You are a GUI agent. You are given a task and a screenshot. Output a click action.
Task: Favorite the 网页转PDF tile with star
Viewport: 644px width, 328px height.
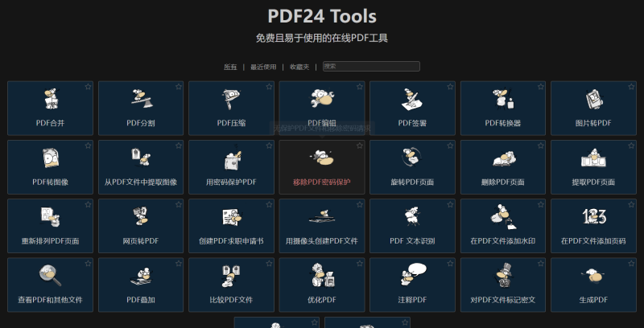click(179, 204)
